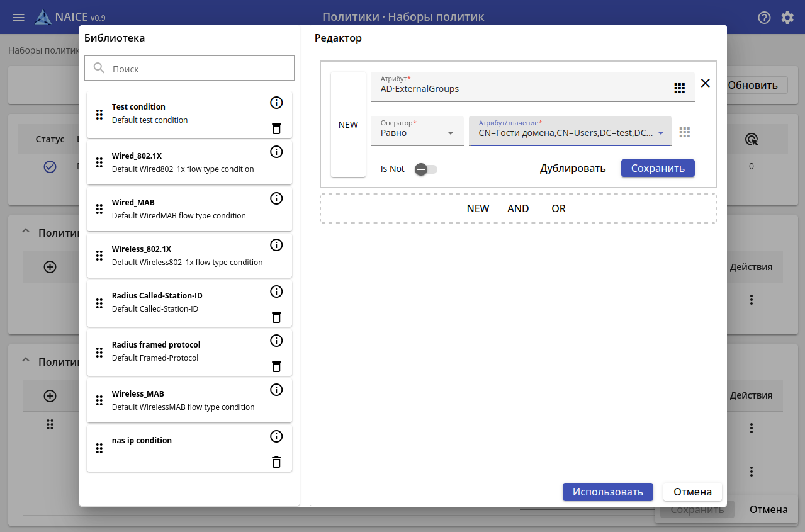Show info for nas ip condition
Image resolution: width=805 pixels, height=532 pixels.
[x=276, y=436]
